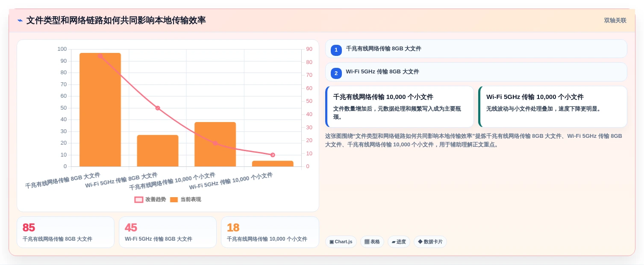Click the numbered badge 1 in the list
The image size is (644, 265).
pyautogui.click(x=336, y=50)
